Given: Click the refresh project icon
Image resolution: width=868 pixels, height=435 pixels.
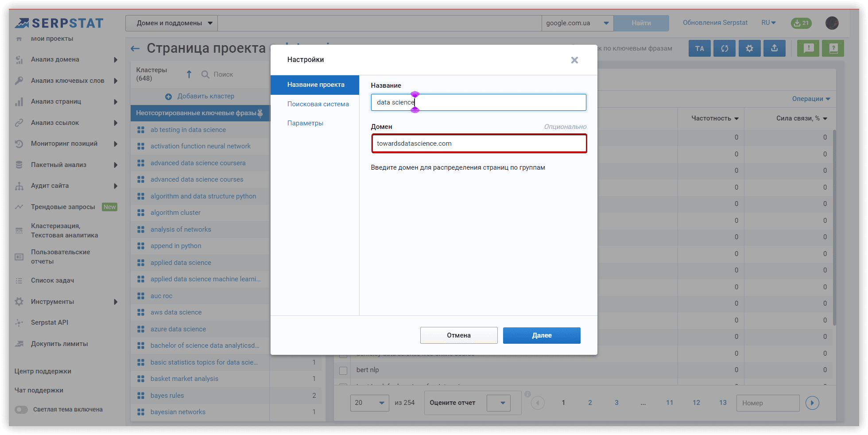Looking at the screenshot, I should click(x=725, y=48).
